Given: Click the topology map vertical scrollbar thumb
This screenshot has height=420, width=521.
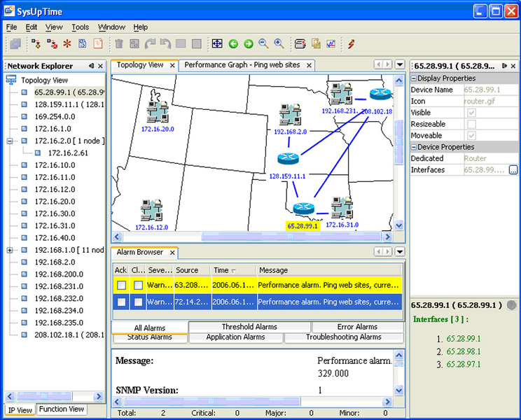Looking at the screenshot, I should point(398,142).
